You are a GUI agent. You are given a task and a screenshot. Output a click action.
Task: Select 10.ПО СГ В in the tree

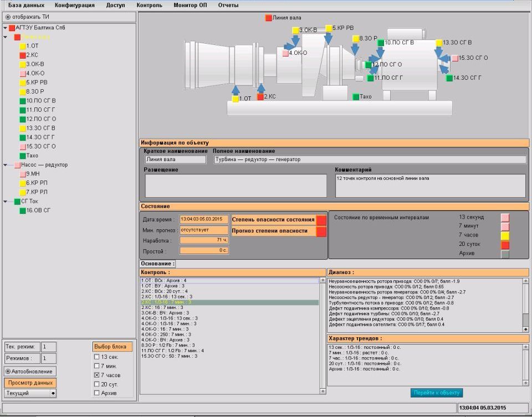40,101
